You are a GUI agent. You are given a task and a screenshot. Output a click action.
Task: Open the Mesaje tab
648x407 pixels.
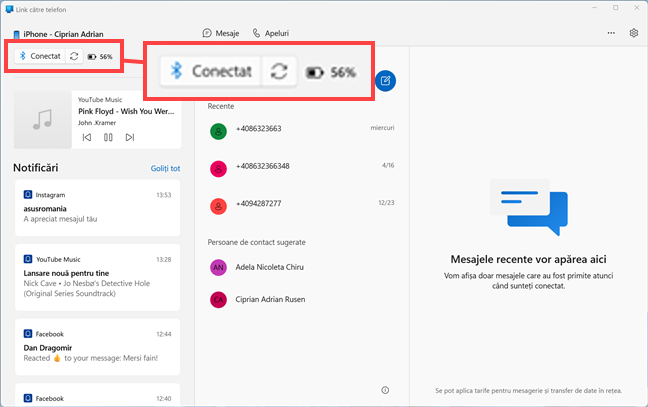click(x=221, y=33)
